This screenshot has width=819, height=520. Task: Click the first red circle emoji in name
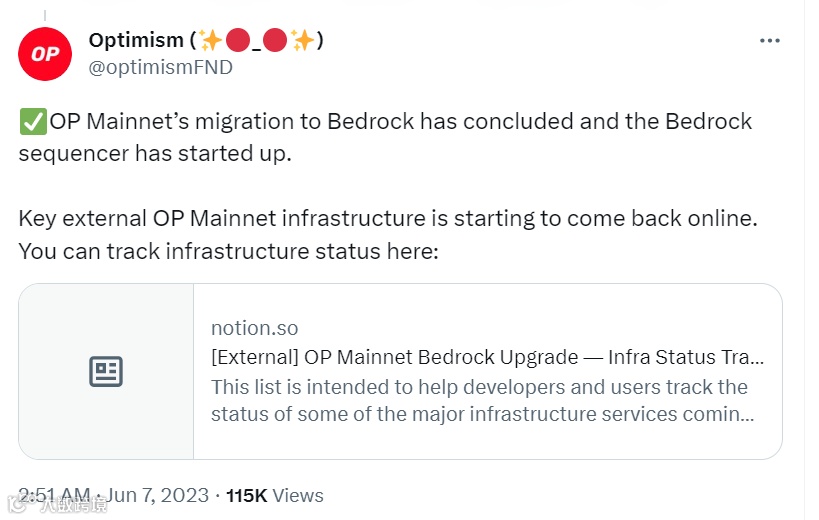237,41
